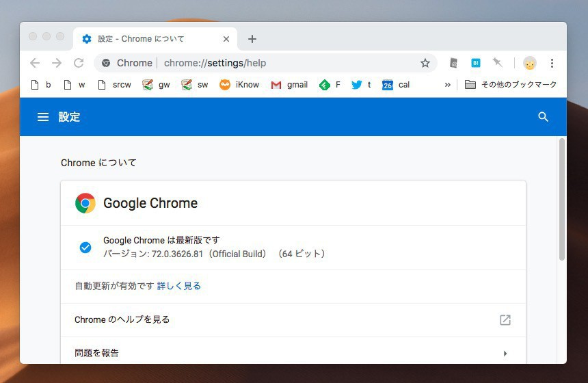Click the 詳しく見る link
This screenshot has height=383, width=588.
(x=179, y=286)
